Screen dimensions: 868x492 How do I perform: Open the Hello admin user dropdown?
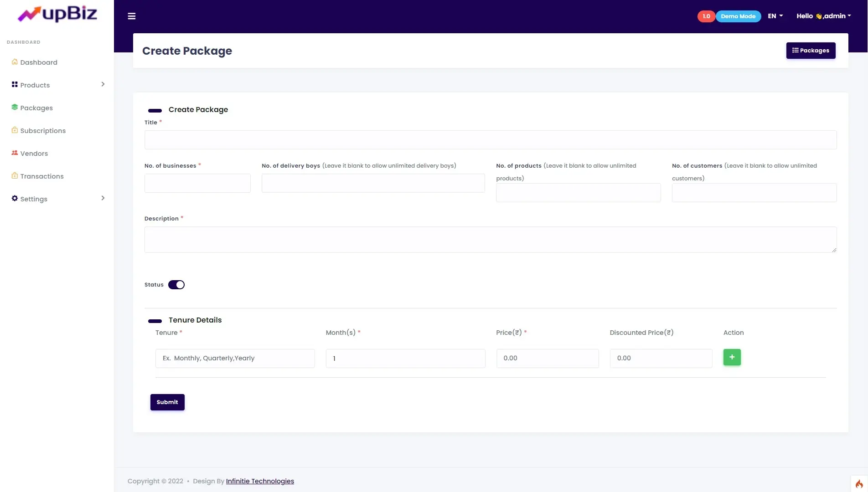pos(823,16)
